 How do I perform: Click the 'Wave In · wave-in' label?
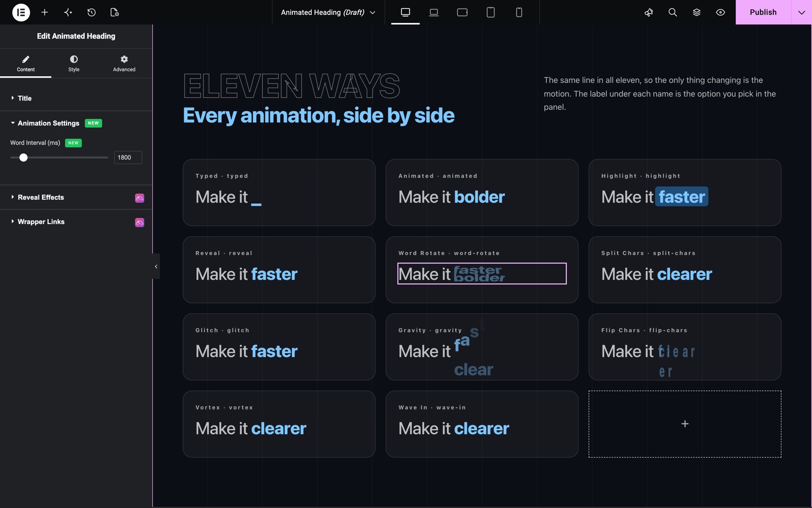pos(432,407)
